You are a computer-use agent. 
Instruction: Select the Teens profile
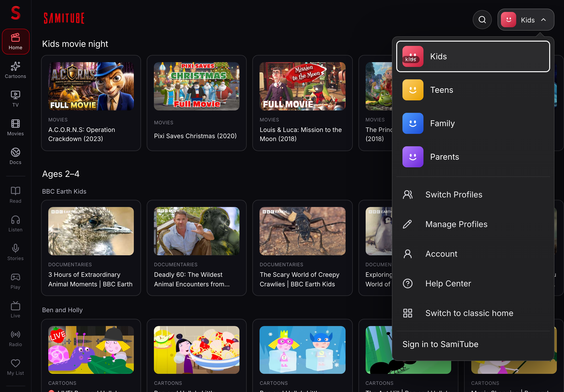473,90
